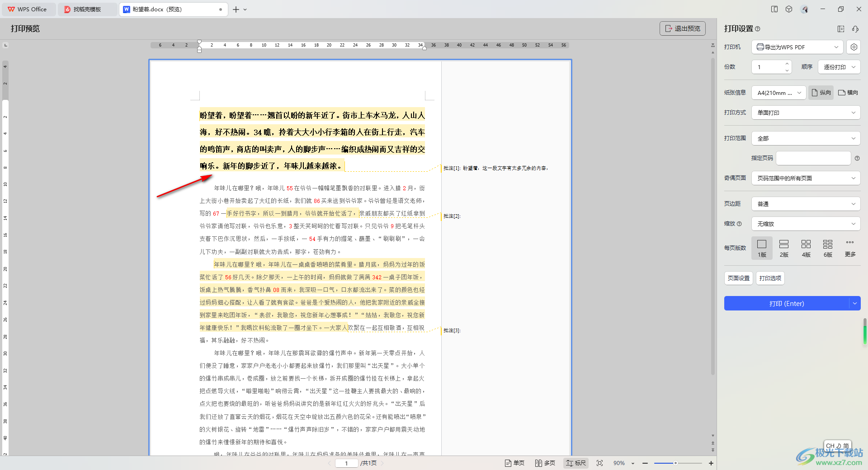Image resolution: width=868 pixels, height=470 pixels.
Task: Jump to next page double arrow
Action: (x=713, y=450)
